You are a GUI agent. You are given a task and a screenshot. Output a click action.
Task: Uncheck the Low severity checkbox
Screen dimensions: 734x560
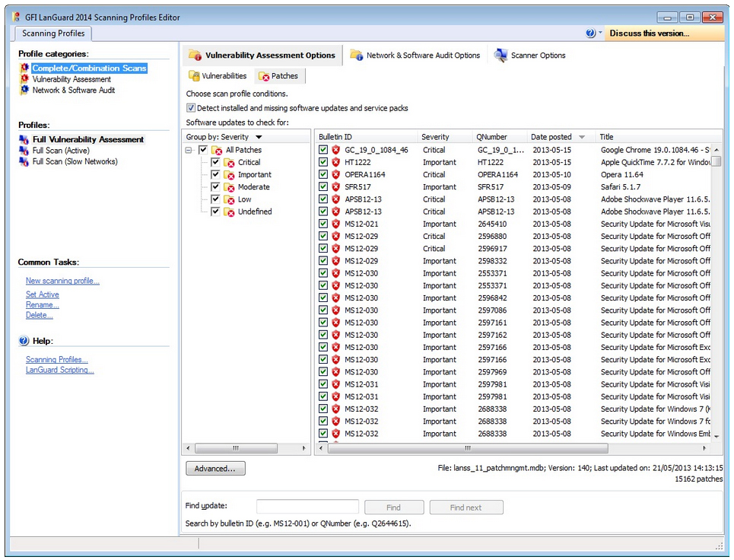215,199
